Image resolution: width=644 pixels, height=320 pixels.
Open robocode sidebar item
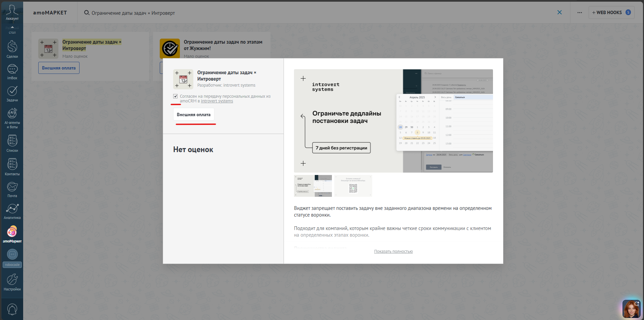point(12,258)
